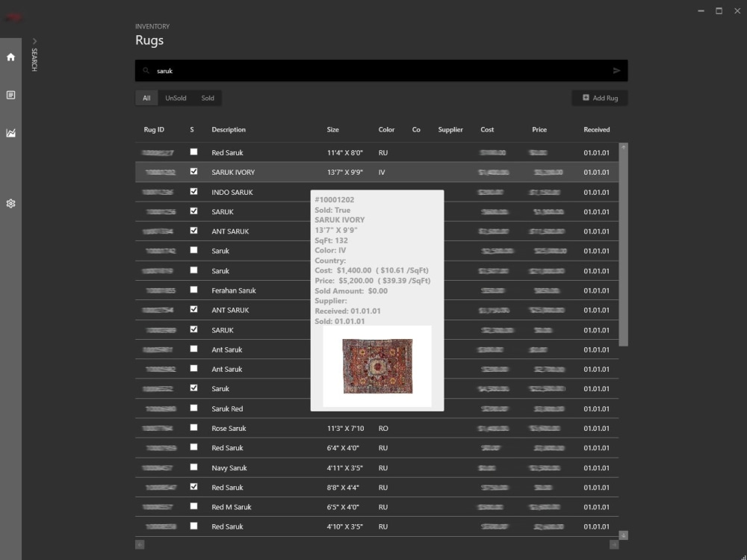Focus the search field containing saruk
747x560 pixels.
coord(381,70)
